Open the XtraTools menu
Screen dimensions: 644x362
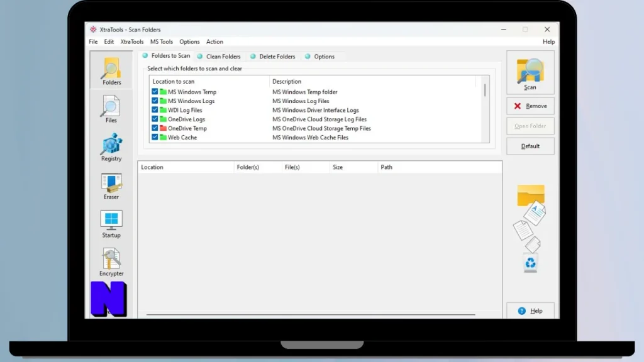[x=132, y=42]
